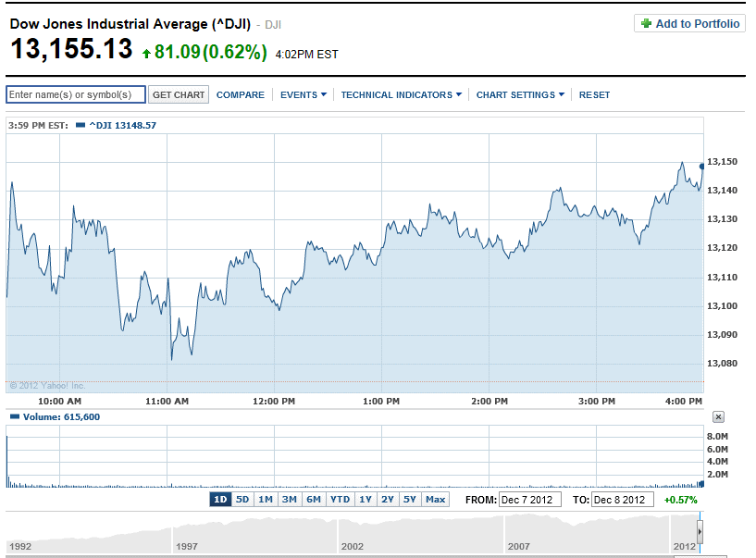Click the FROM date field
This screenshot has height=558, width=756.
pyautogui.click(x=530, y=500)
